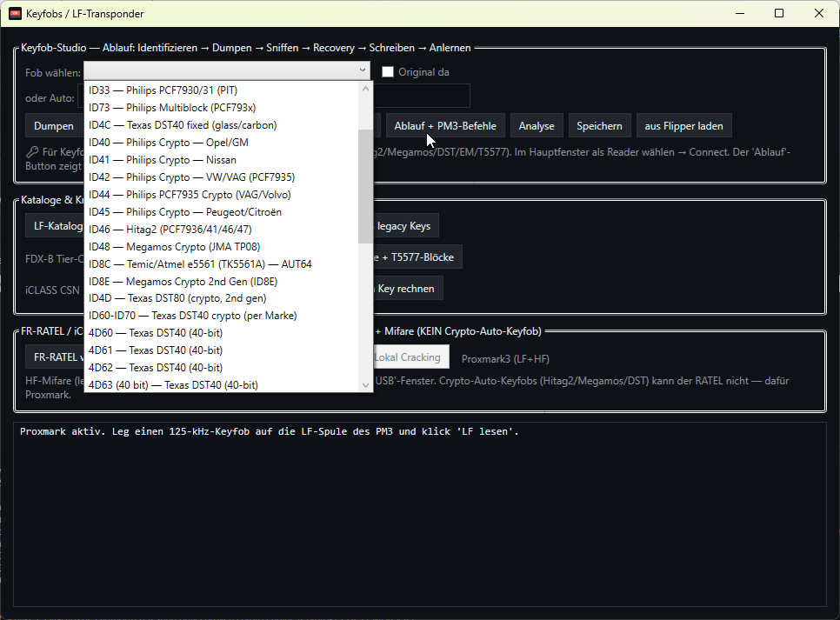The image size is (840, 620).
Task: Close the Keyfobs / LF-Transponder window
Action: (819, 13)
